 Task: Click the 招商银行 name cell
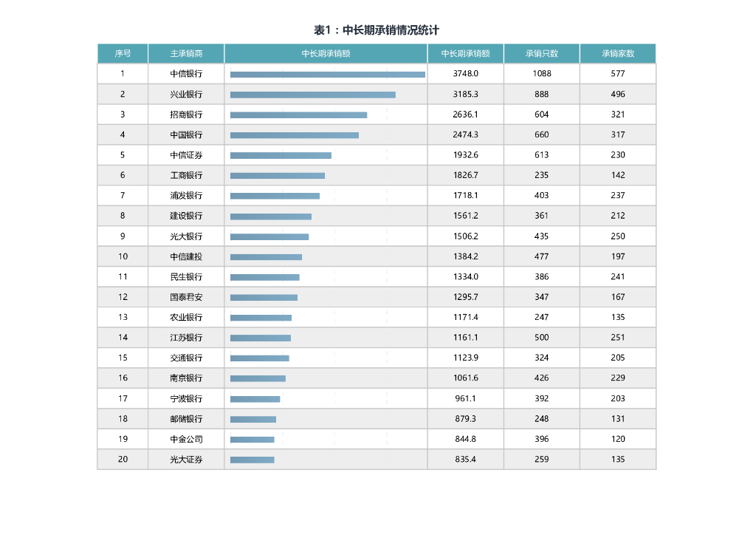[x=186, y=115]
